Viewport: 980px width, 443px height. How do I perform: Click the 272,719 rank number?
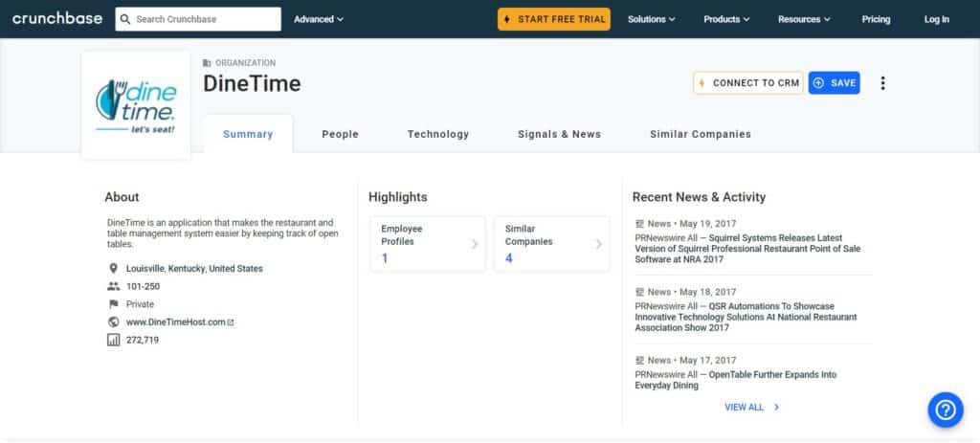click(x=143, y=341)
